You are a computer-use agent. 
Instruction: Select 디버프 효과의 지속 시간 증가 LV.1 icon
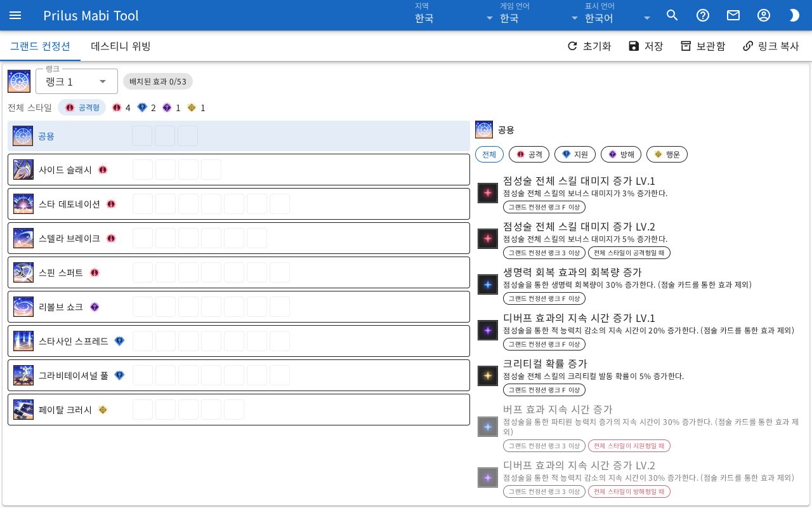488,330
